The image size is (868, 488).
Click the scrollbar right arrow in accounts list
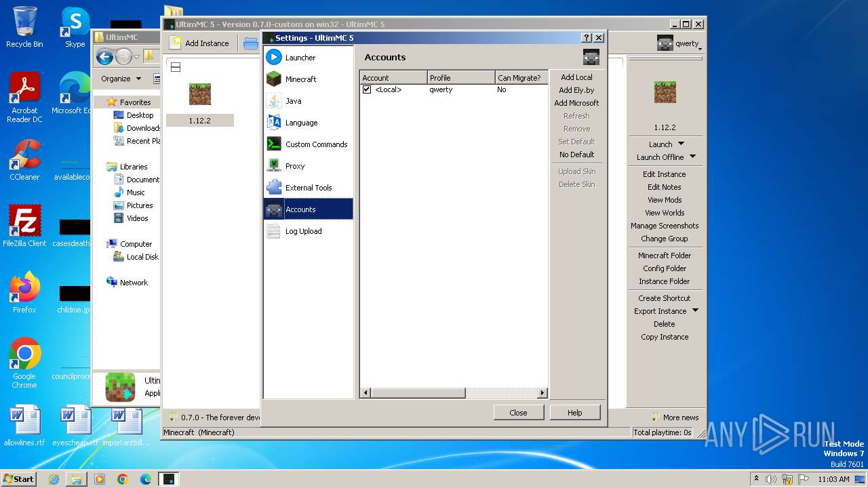[x=542, y=393]
